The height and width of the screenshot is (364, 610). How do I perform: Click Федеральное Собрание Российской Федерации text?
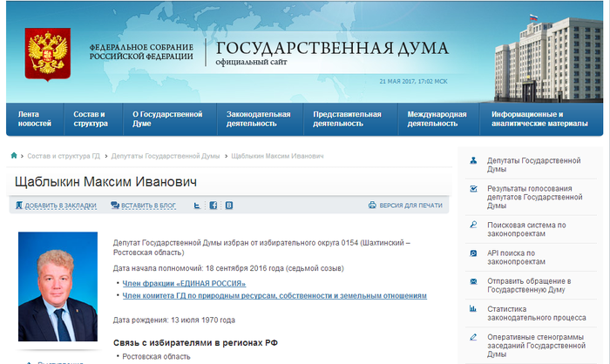pos(141,51)
